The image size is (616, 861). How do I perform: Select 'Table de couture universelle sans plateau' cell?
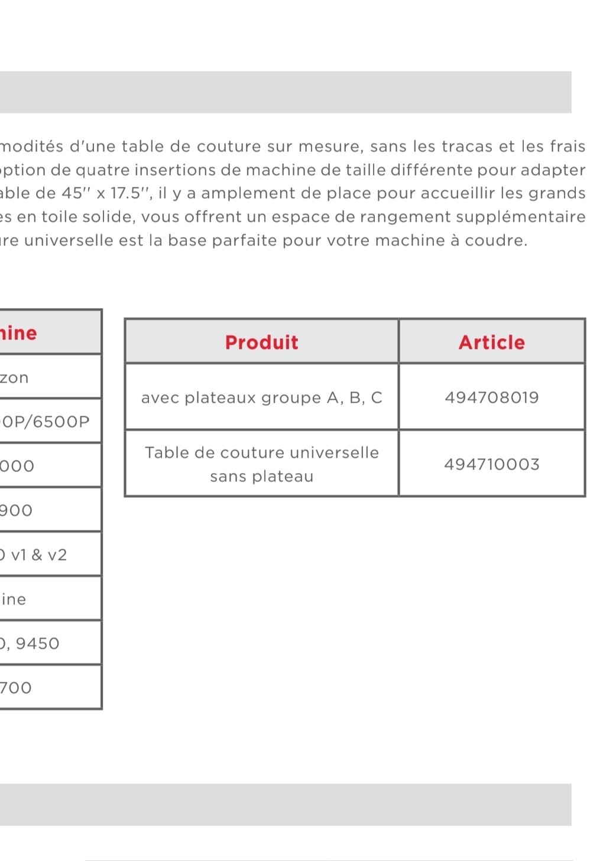pos(261,464)
